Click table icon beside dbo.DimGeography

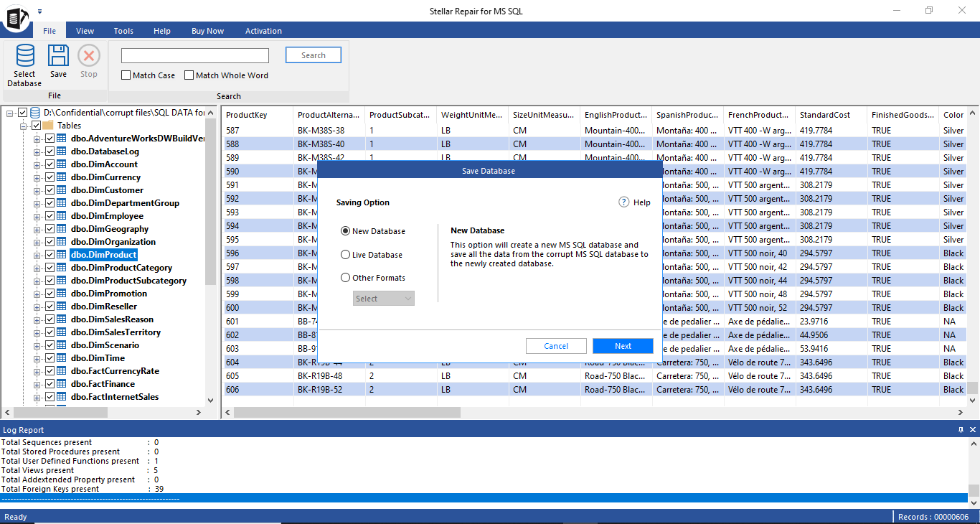click(62, 229)
